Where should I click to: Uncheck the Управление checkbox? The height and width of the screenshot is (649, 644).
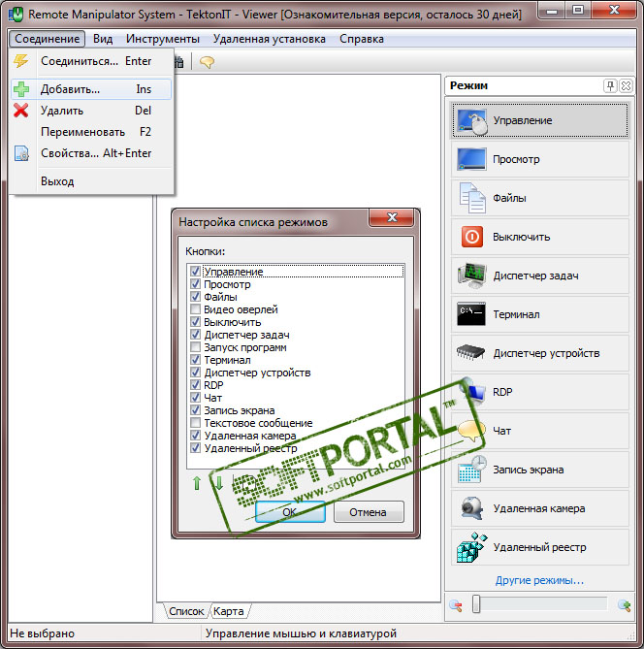[195, 271]
